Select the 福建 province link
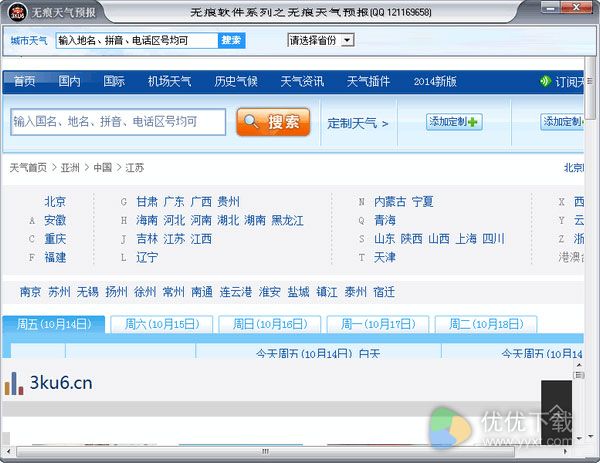 (55, 257)
